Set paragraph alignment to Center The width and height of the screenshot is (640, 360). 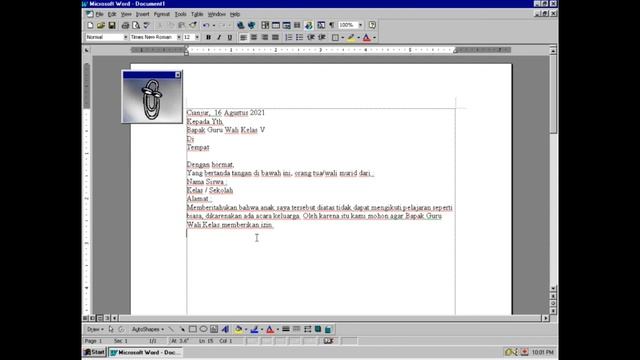(254, 38)
